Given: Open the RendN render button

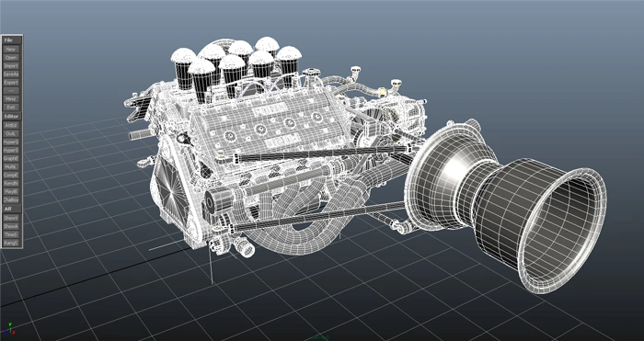Looking at the screenshot, I should (x=11, y=184).
